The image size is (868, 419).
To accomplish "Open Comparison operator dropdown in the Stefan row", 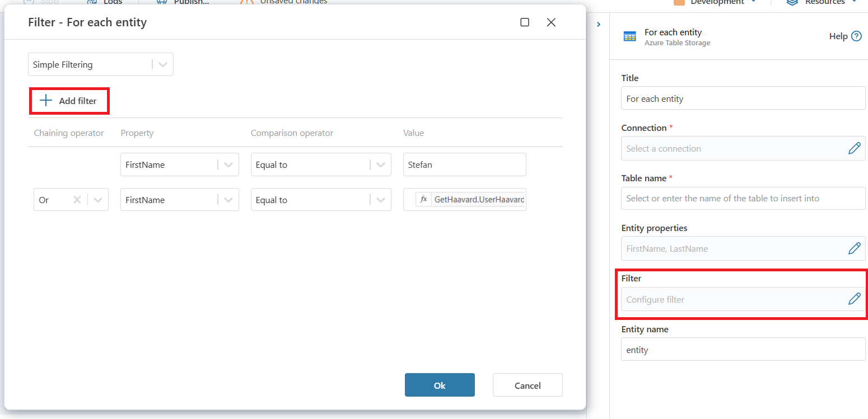I will [321, 164].
